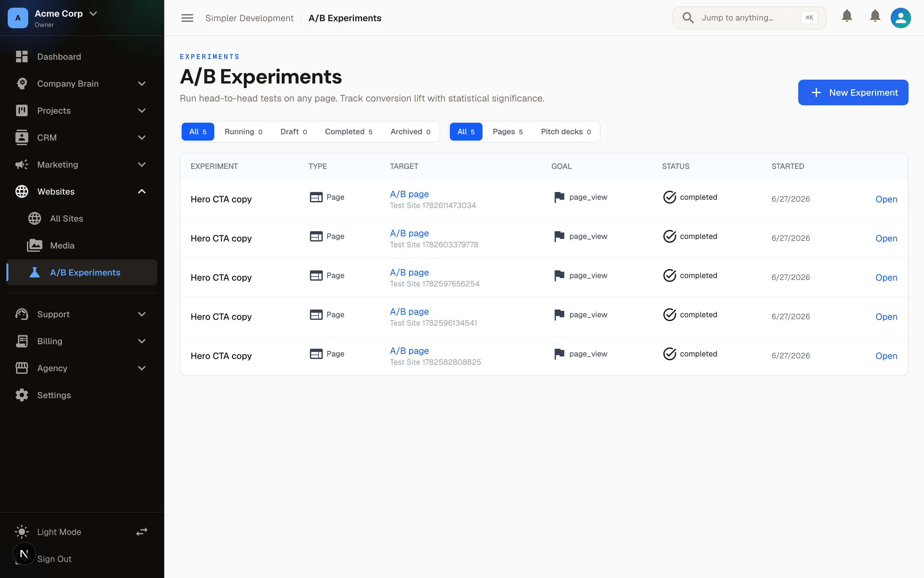Click the Settings gear icon
The image size is (924, 578).
[22, 395]
